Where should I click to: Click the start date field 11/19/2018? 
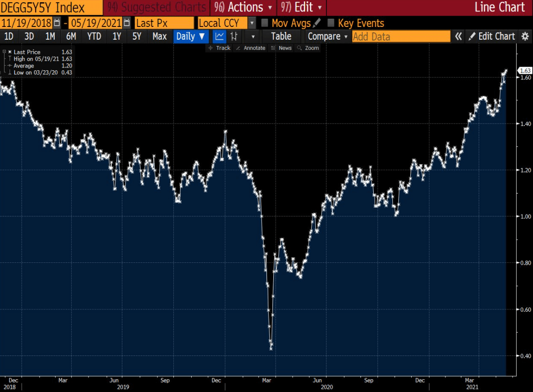pyautogui.click(x=26, y=23)
